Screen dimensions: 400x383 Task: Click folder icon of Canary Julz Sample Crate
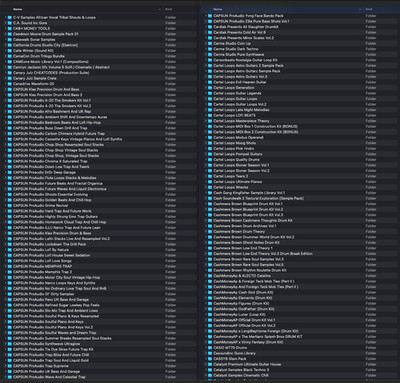click(x=10, y=78)
